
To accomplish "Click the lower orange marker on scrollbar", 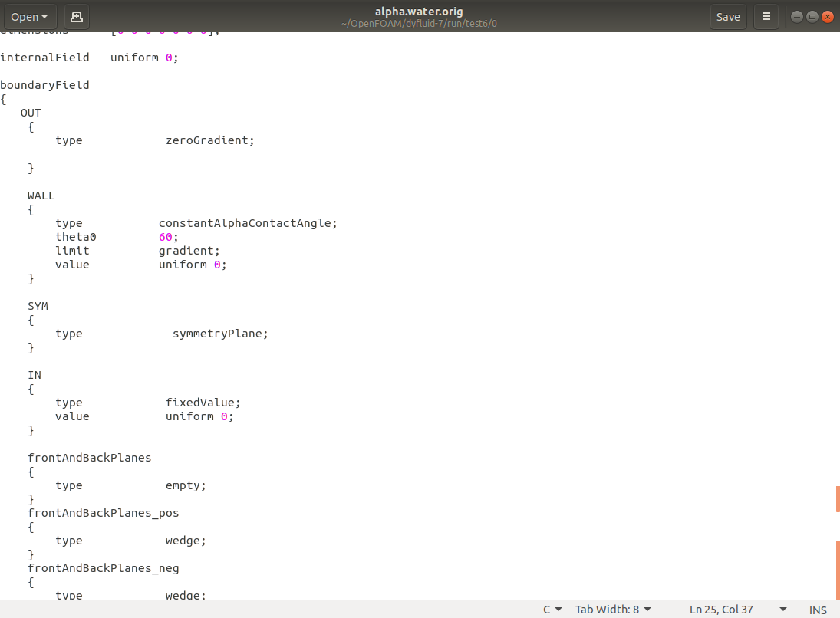I will coord(838,569).
